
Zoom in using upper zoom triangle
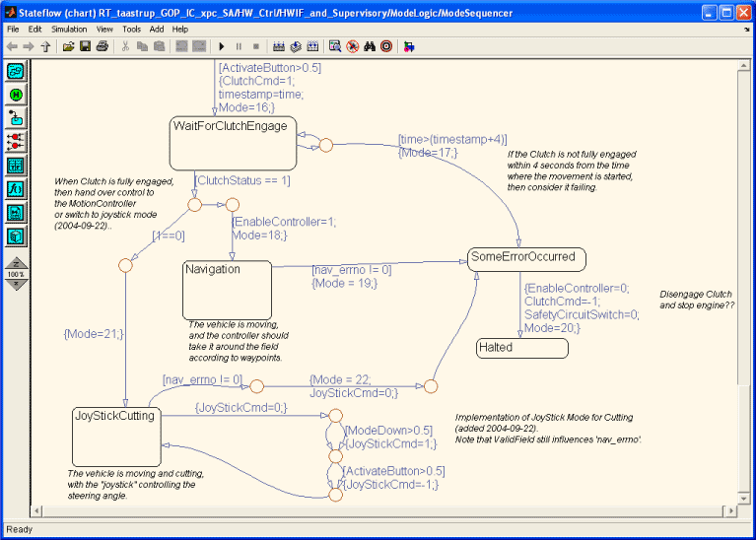[17, 264]
